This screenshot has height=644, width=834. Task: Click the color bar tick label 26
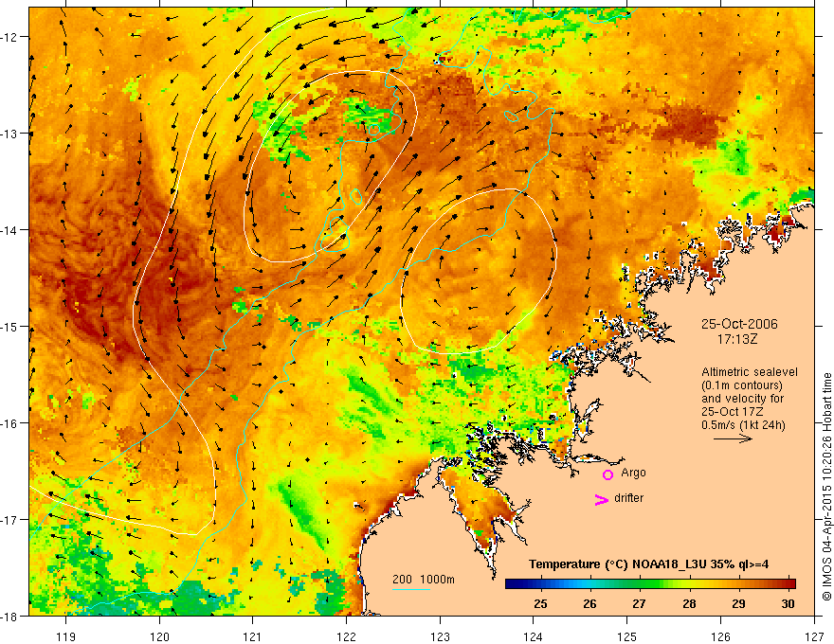point(589,604)
